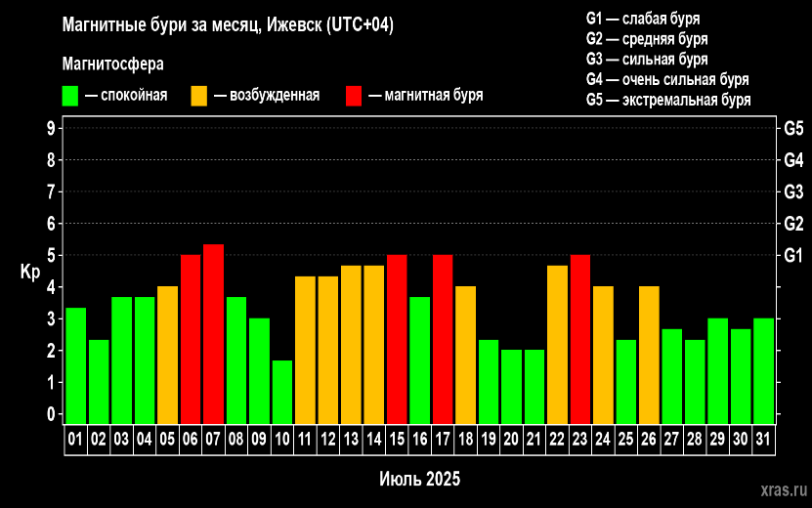Click the date label 15 on axis
Image resolution: width=812 pixels, height=508 pixels.
(397, 440)
